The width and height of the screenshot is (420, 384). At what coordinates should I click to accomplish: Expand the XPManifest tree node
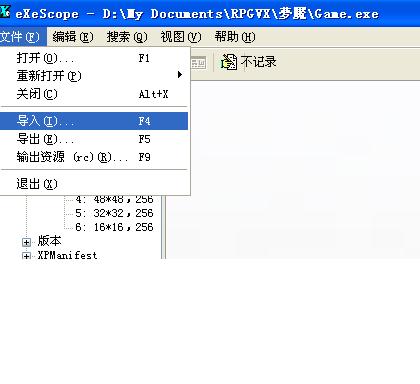point(26,256)
